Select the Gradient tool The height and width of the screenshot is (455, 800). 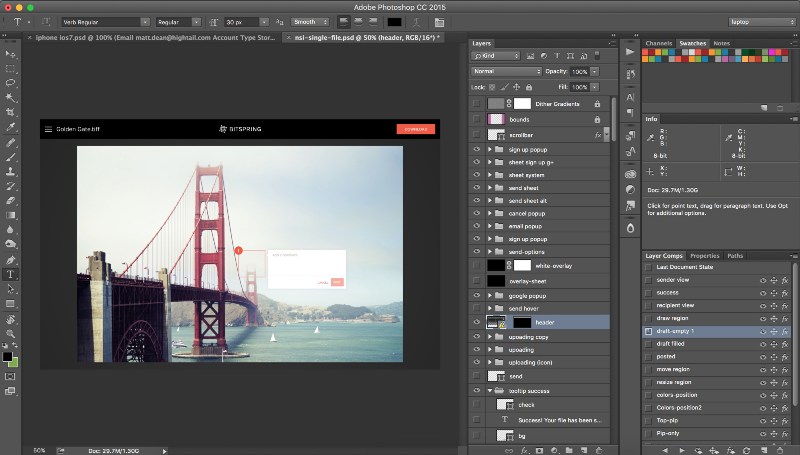(10, 215)
